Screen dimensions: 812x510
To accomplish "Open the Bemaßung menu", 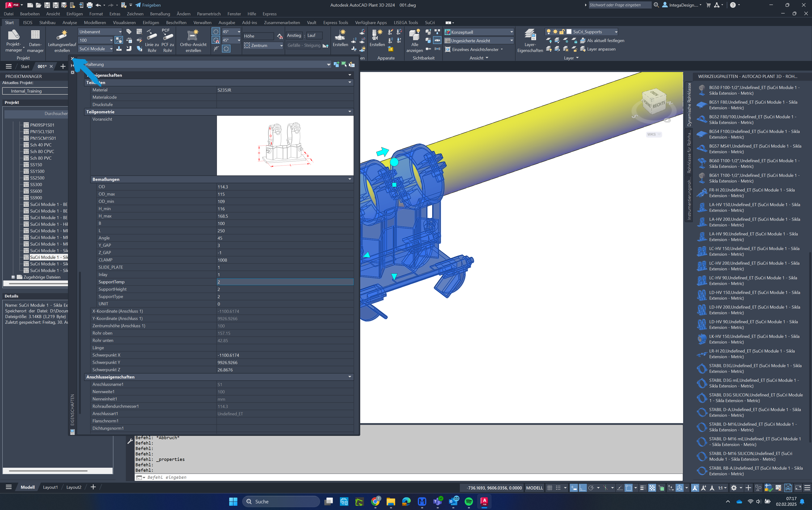I will coord(160,14).
